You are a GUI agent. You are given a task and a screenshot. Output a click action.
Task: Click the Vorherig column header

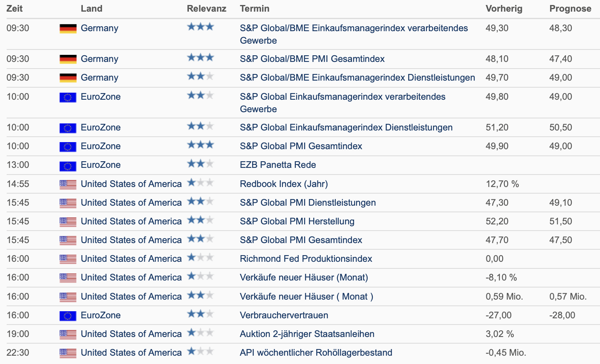tap(503, 9)
